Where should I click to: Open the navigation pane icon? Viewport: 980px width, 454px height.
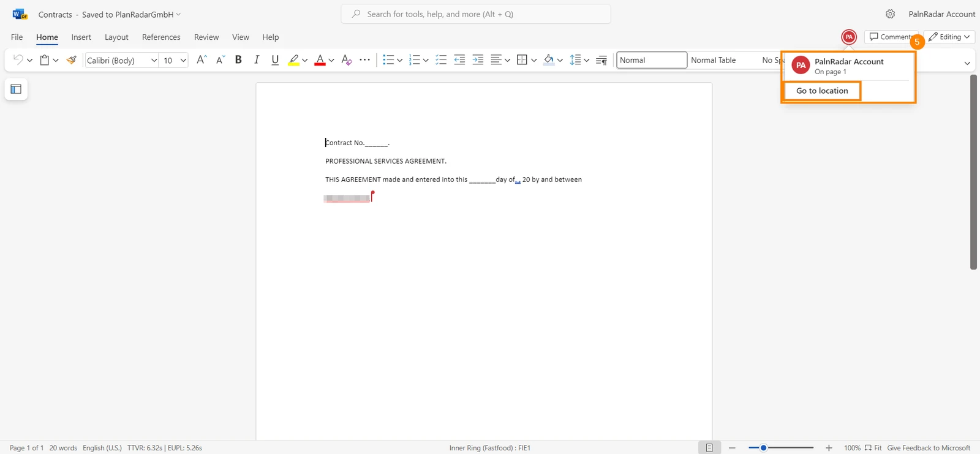pyautogui.click(x=16, y=89)
